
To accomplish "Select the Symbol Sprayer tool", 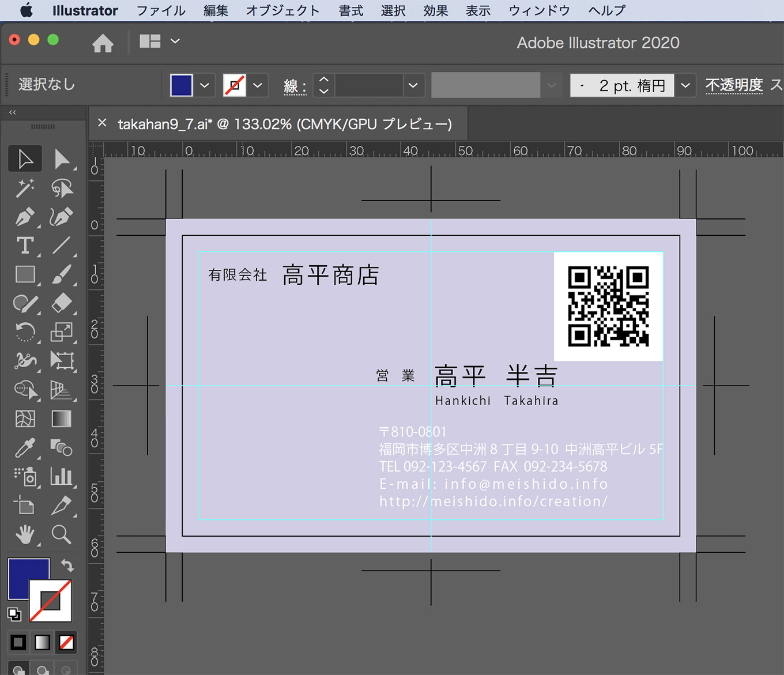I will pos(25,476).
